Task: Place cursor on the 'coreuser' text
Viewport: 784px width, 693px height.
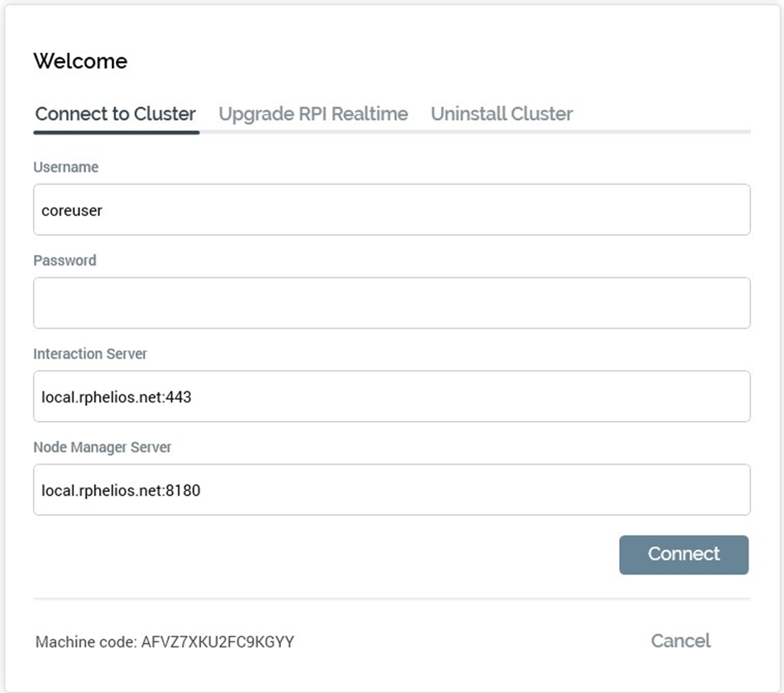Action: point(72,211)
